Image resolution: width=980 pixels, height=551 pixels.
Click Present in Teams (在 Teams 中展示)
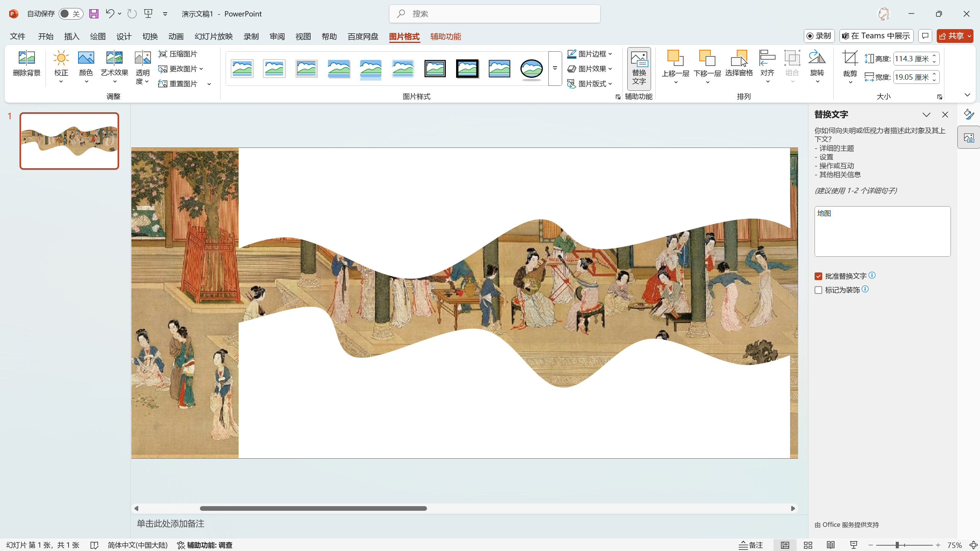876,36
